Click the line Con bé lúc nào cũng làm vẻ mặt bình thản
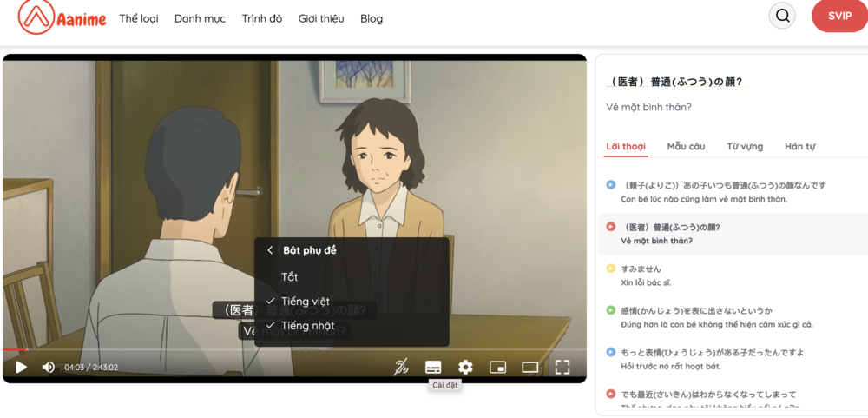 [x=704, y=199]
